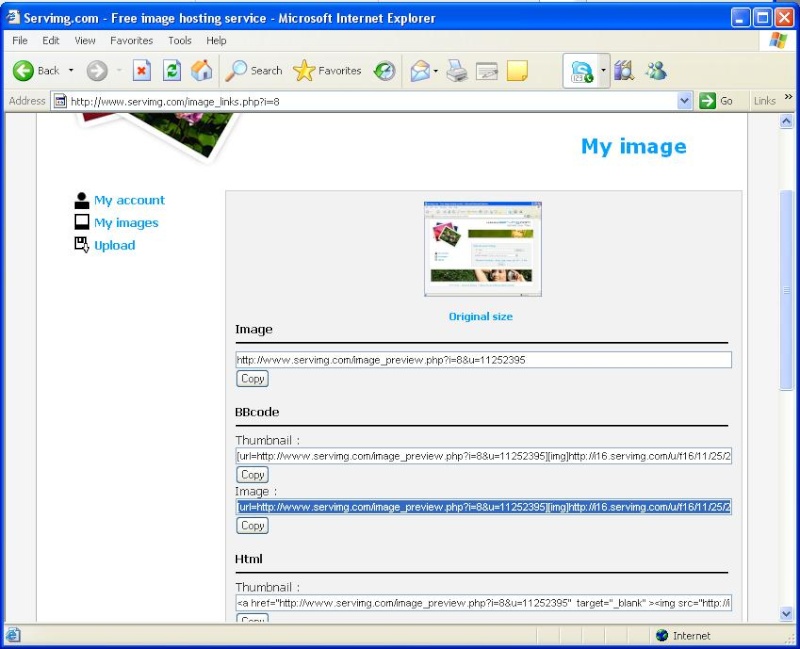Expand the Back button history dropdown

pyautogui.click(x=71, y=70)
